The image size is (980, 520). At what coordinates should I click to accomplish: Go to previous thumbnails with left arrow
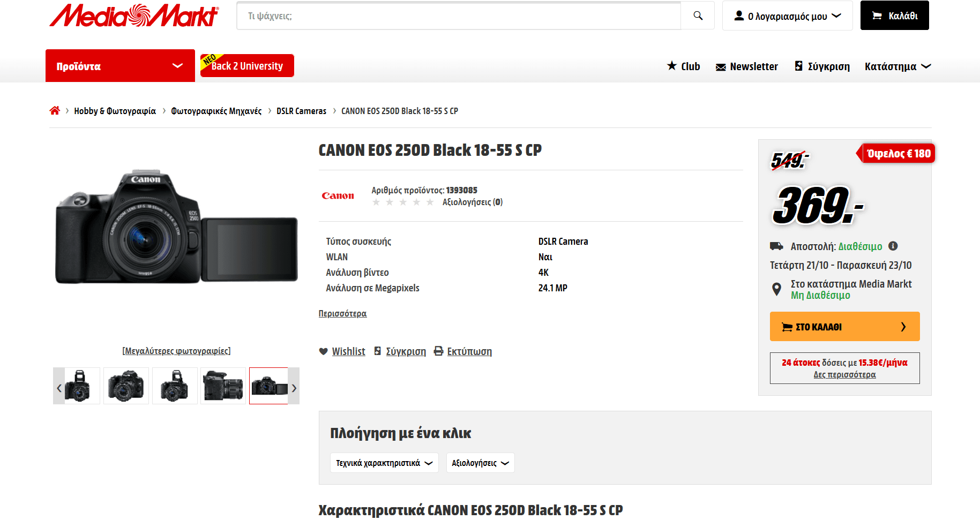pos(59,388)
